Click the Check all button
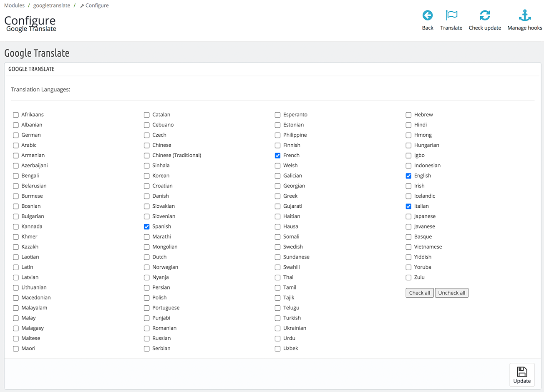This screenshot has width=544, height=392. (420, 293)
